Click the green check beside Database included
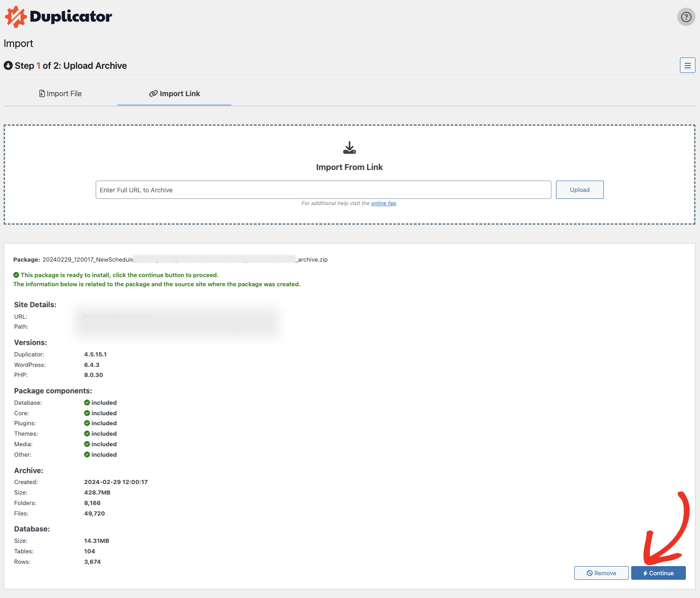Image resolution: width=700 pixels, height=598 pixels. click(x=87, y=402)
